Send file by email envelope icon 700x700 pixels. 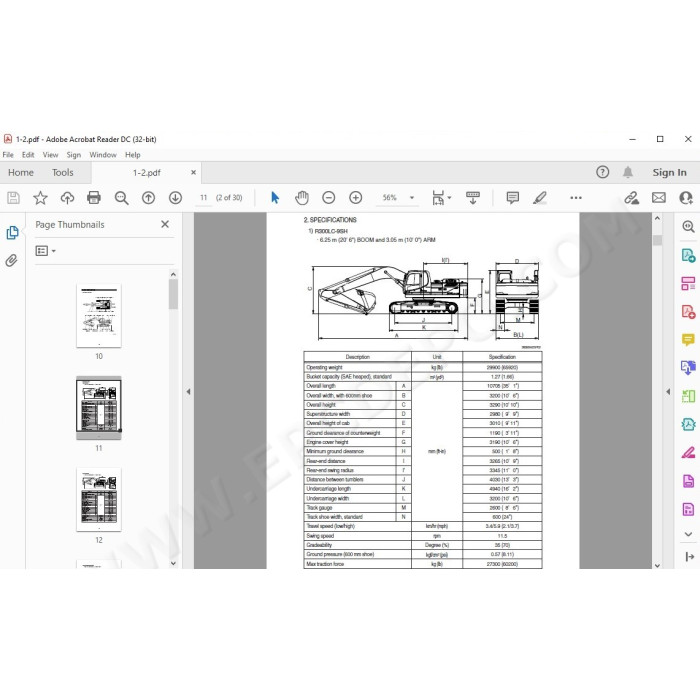[659, 197]
